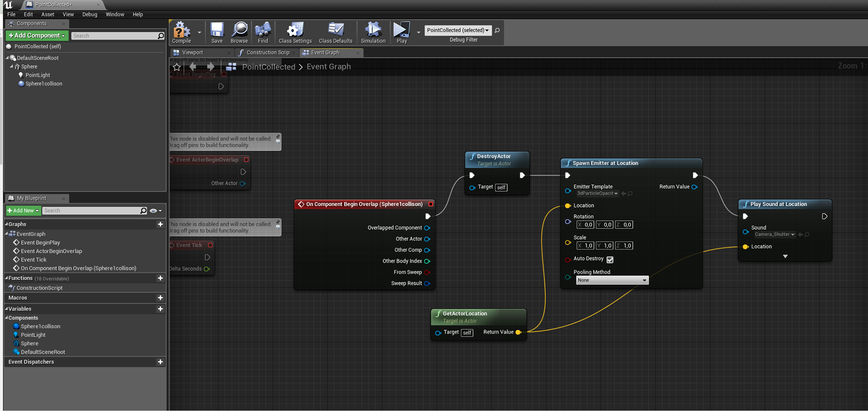Select Sphere1collison in Components tree
Screen dimensions: 868x412
pyautogui.click(x=43, y=84)
